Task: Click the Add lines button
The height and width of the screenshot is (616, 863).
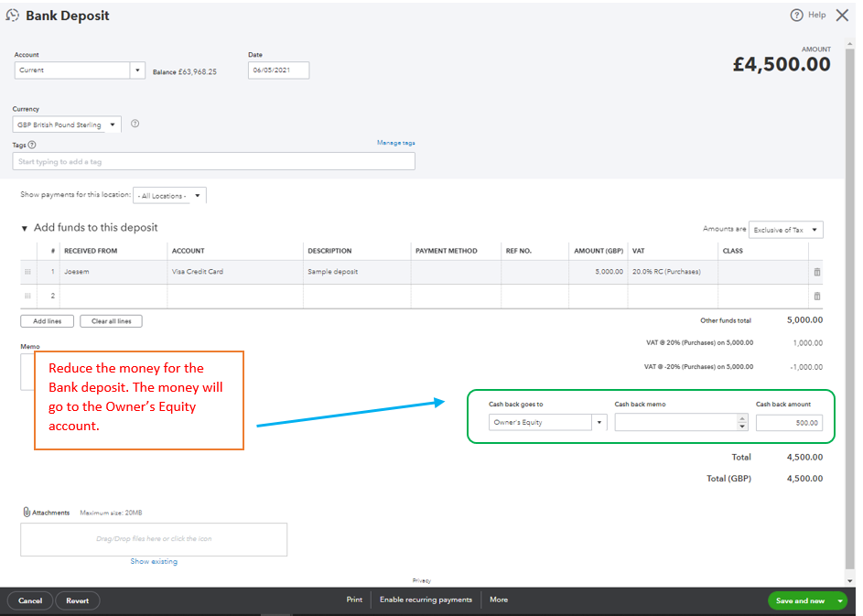Action: point(48,321)
